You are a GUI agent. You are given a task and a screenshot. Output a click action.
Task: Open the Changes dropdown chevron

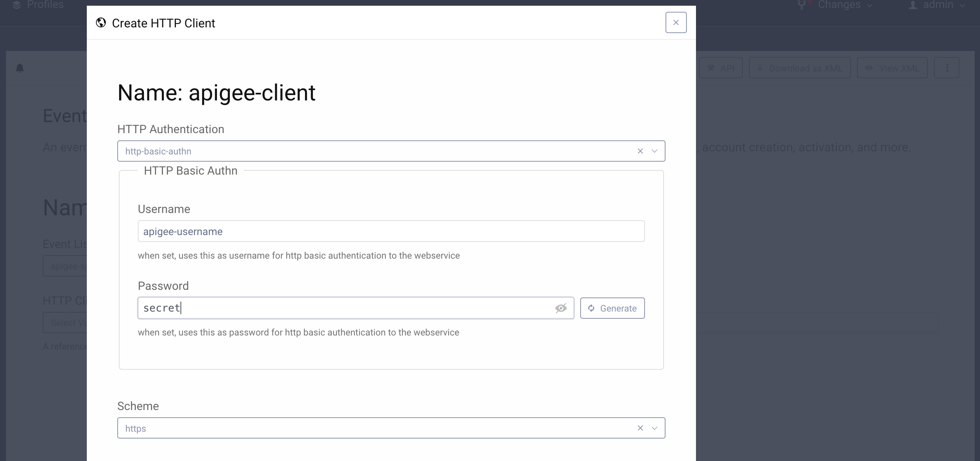tap(870, 6)
